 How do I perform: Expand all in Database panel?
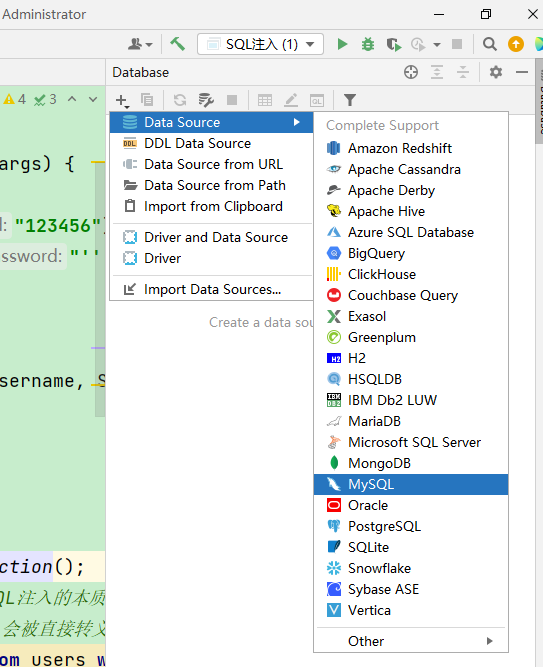coord(437,72)
